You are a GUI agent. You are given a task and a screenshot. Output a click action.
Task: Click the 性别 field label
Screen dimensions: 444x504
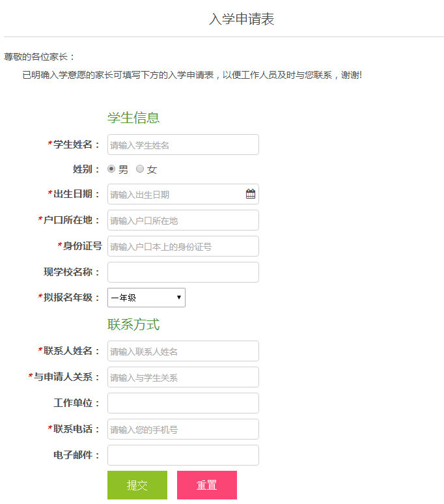[86, 169]
